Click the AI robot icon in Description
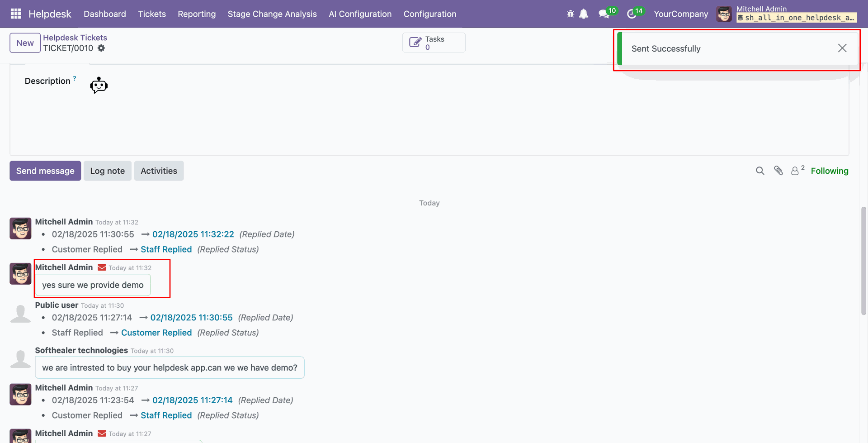 click(x=99, y=85)
